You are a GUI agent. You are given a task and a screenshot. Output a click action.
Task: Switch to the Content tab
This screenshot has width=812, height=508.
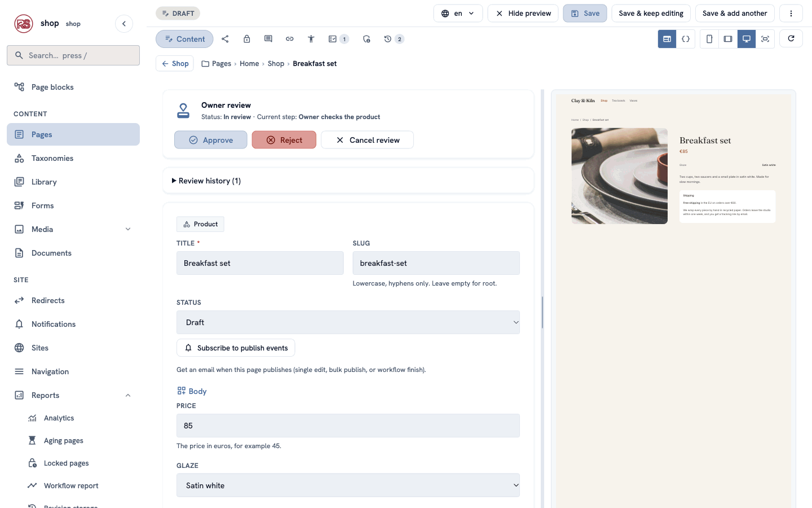click(x=184, y=39)
